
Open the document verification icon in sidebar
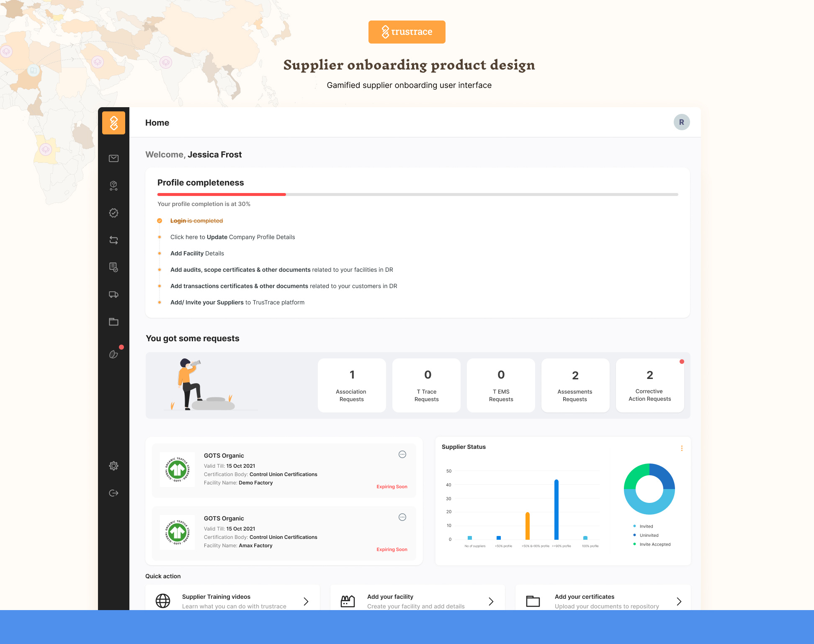[113, 267]
